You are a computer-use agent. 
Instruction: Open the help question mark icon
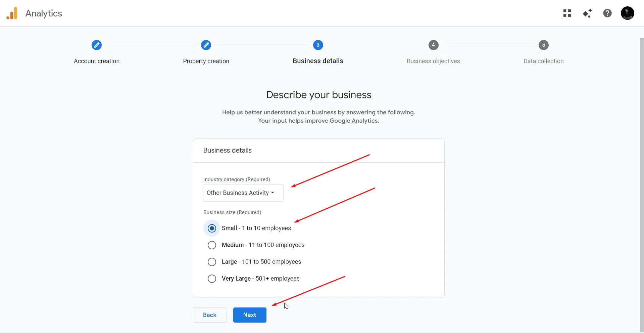[607, 13]
